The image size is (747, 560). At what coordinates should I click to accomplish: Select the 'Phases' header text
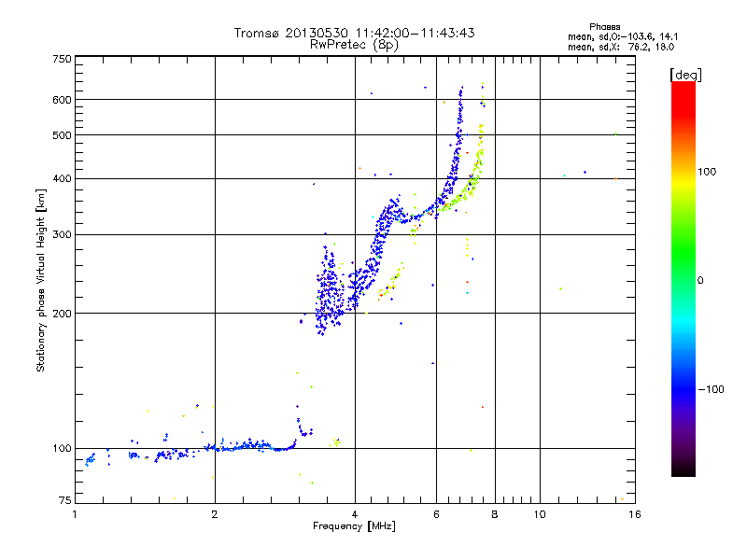coord(604,27)
